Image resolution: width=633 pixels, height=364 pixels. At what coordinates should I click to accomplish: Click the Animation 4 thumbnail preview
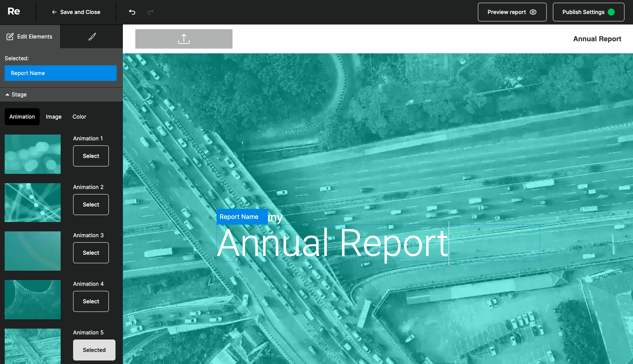(x=33, y=299)
